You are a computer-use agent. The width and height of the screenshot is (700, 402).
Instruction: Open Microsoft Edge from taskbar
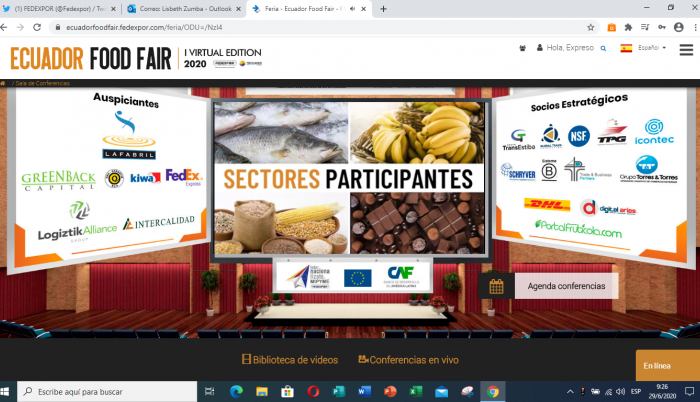(236, 392)
